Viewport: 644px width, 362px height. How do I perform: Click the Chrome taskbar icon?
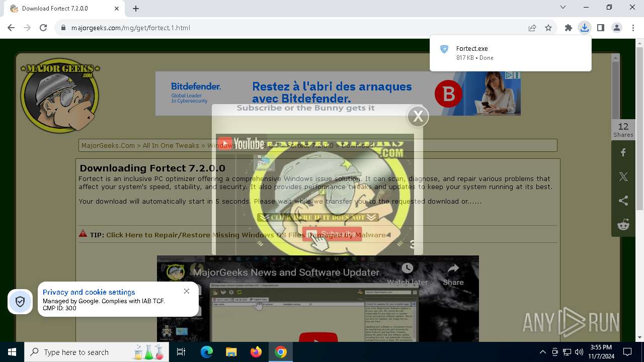[281, 352]
